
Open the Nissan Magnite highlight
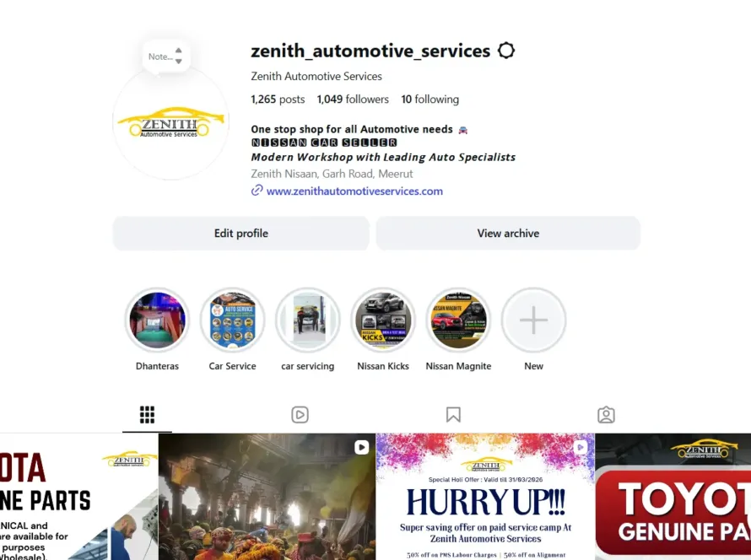[x=458, y=320]
